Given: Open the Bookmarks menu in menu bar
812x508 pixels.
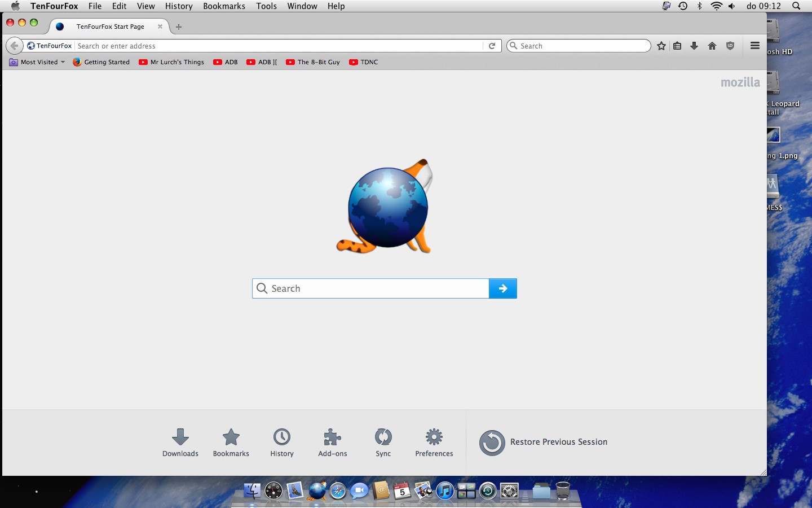Looking at the screenshot, I should [x=224, y=6].
